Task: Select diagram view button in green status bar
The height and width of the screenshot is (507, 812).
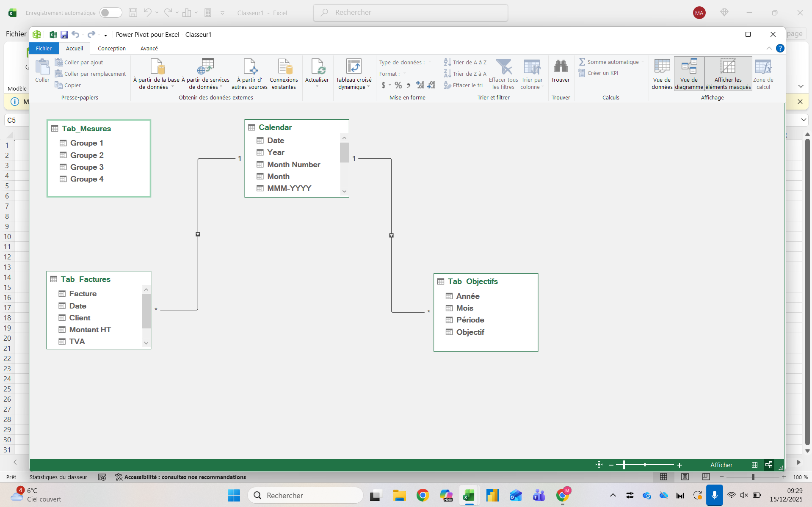Action: [x=769, y=465]
